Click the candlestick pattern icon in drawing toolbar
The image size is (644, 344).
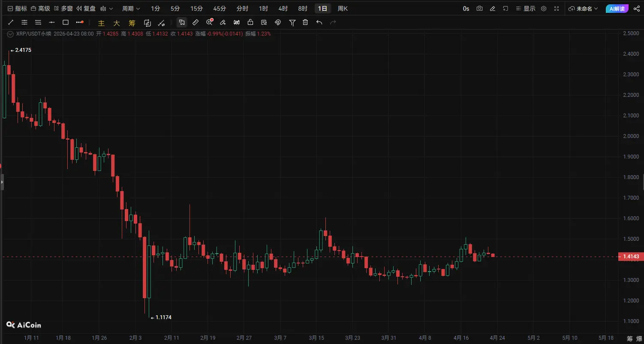tap(237, 22)
